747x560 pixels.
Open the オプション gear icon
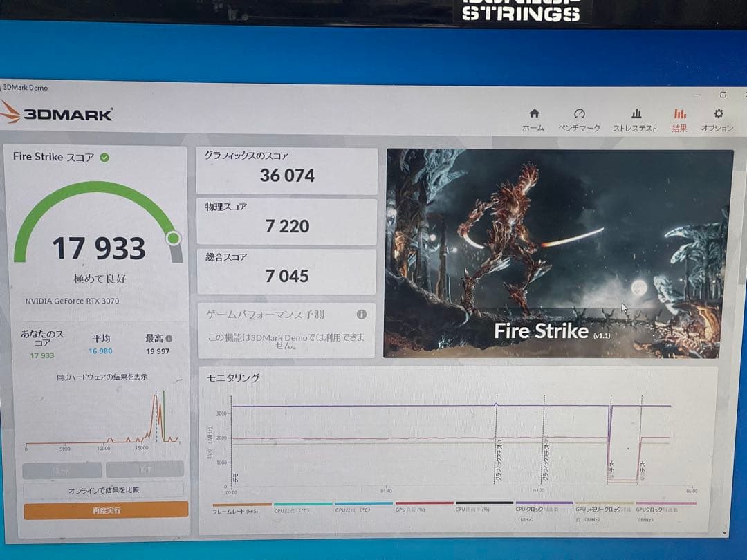[x=719, y=113]
